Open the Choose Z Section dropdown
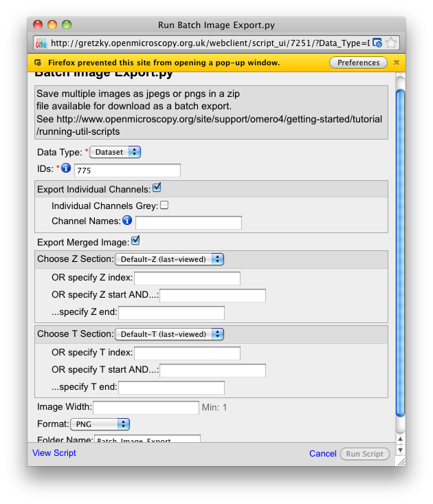Screen dimensions: 433x504 (169, 259)
